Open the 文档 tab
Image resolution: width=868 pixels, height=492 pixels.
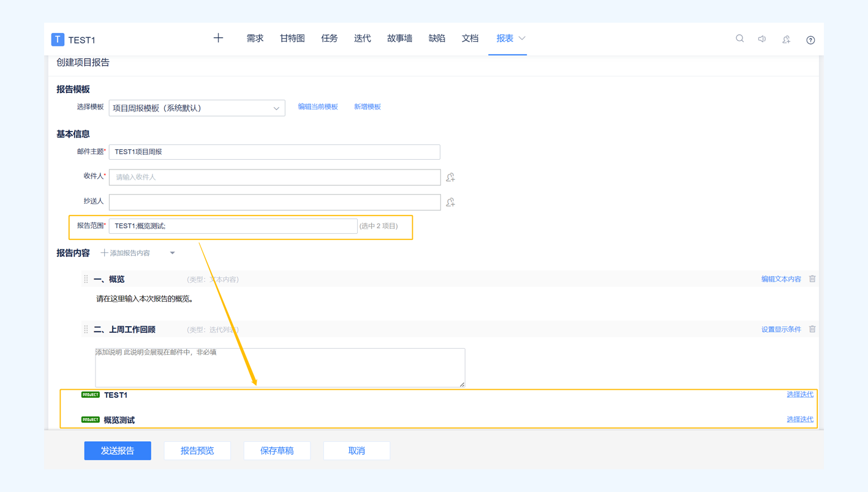tap(470, 39)
